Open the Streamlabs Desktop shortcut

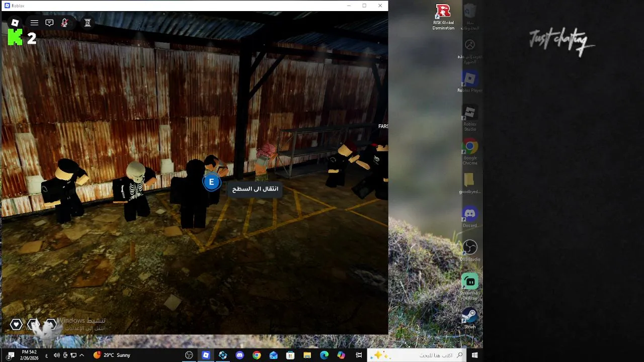[x=469, y=287]
